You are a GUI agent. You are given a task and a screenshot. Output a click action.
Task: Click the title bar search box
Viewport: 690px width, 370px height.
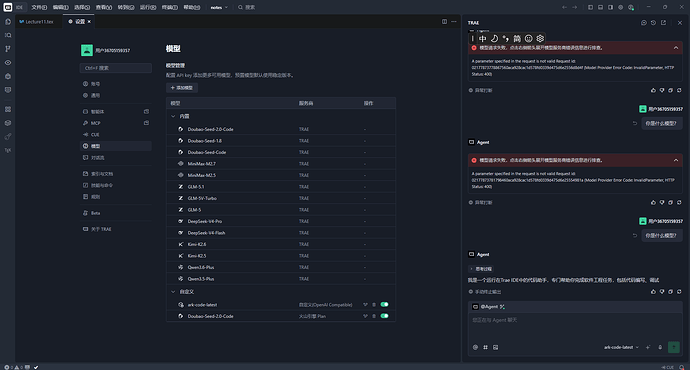click(246, 7)
